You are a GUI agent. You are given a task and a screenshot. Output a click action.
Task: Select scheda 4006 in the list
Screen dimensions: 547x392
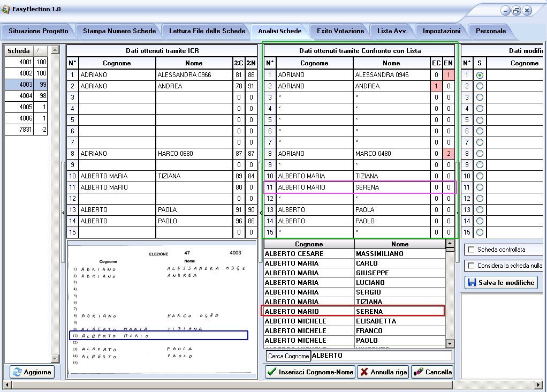coord(26,118)
